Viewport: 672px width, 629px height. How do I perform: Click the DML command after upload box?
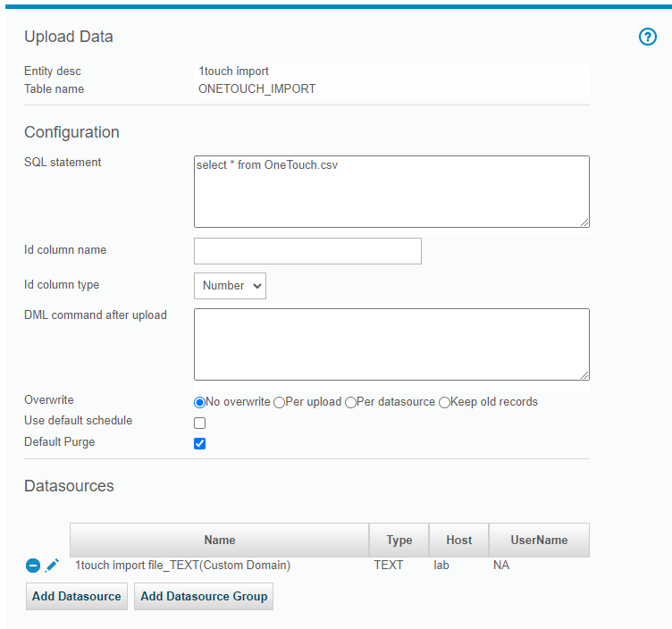(x=391, y=344)
